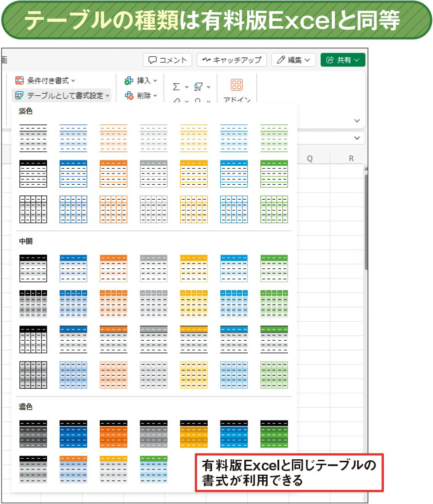This screenshot has width=433, height=504.
Task: Pick medium fully shaded yellow grid style
Action: pos(194,375)
